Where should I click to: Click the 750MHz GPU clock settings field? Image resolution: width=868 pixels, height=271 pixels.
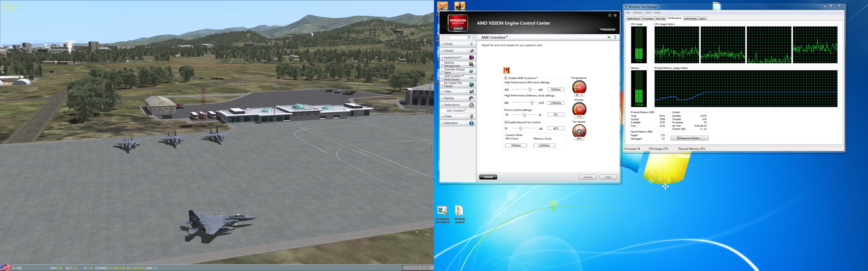click(x=556, y=90)
